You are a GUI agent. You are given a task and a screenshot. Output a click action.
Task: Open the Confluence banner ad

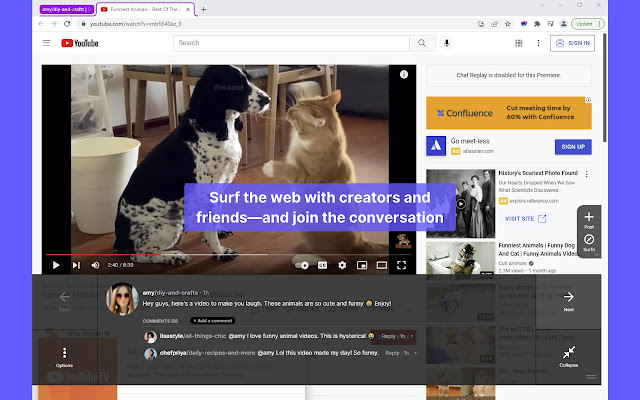click(509, 113)
